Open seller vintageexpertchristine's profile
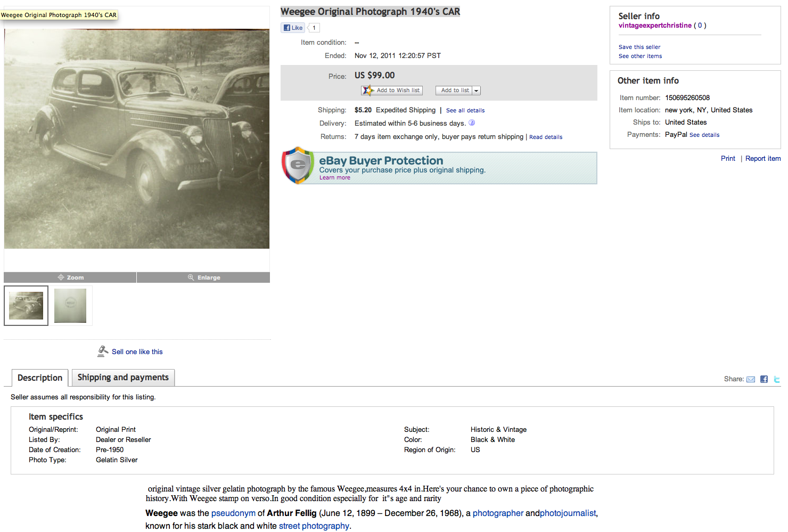788x532 pixels. coord(655,26)
